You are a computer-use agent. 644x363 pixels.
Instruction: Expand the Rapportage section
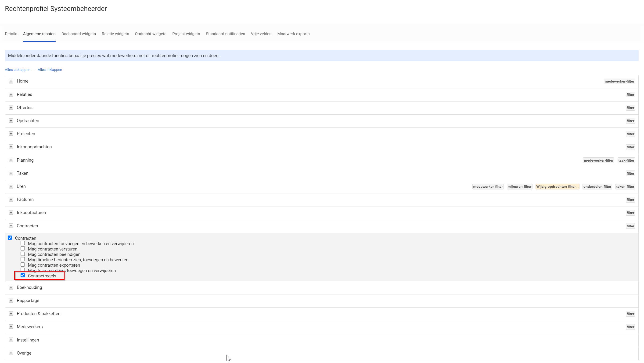[11, 301]
